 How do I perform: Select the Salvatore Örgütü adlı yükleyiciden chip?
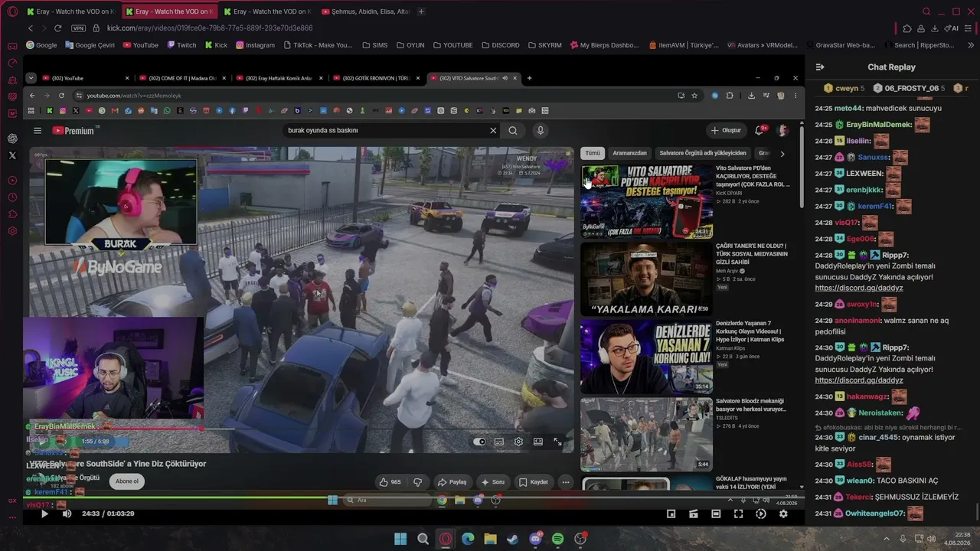click(702, 153)
